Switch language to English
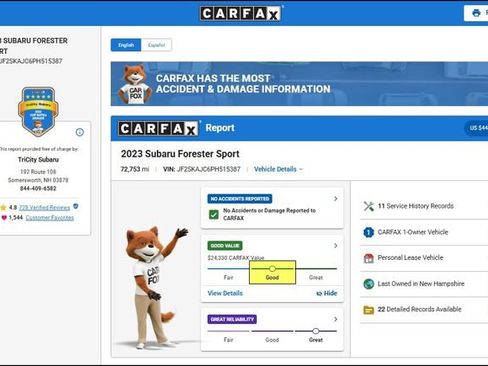 [x=126, y=45]
